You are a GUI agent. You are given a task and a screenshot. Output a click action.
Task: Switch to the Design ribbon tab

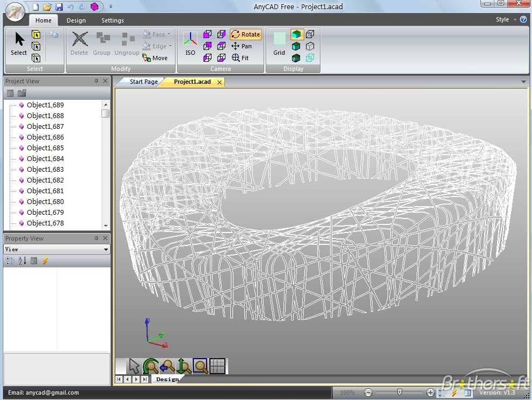click(76, 20)
